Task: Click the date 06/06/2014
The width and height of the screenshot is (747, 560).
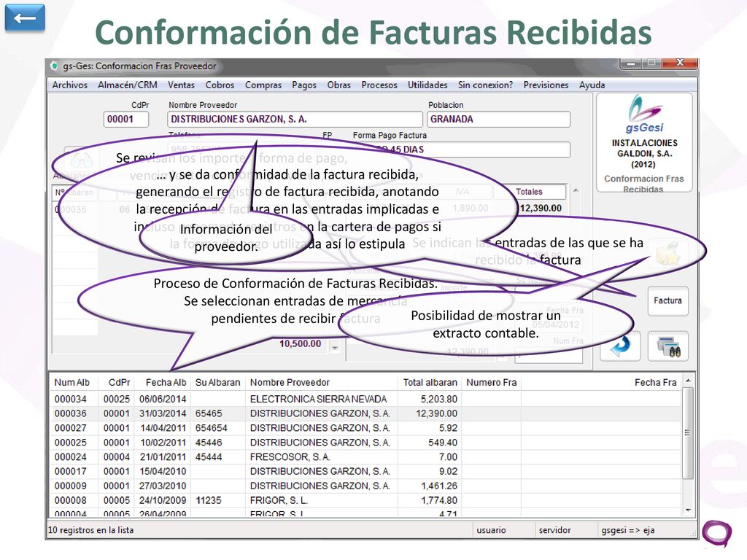Action: [x=163, y=399]
